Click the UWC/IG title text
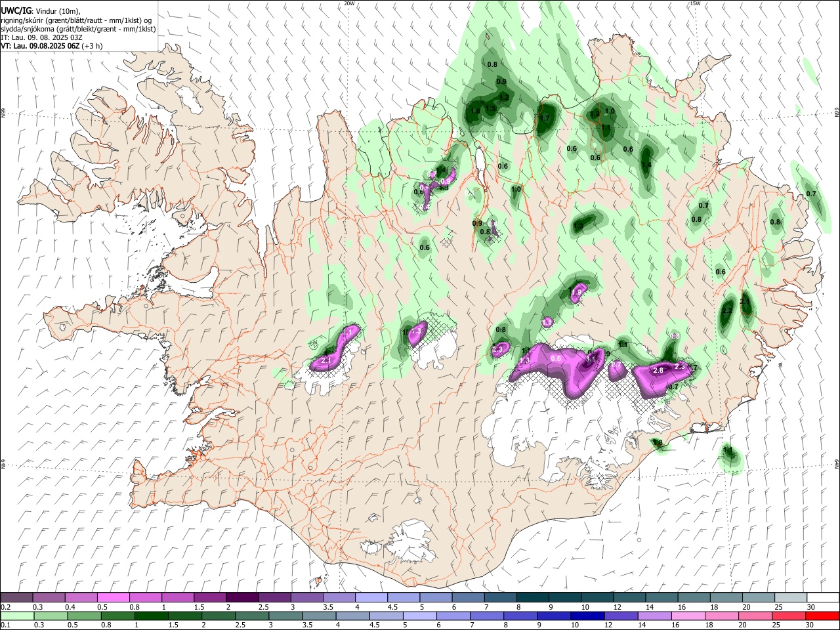This screenshot has height=630, width=840. click(x=16, y=10)
